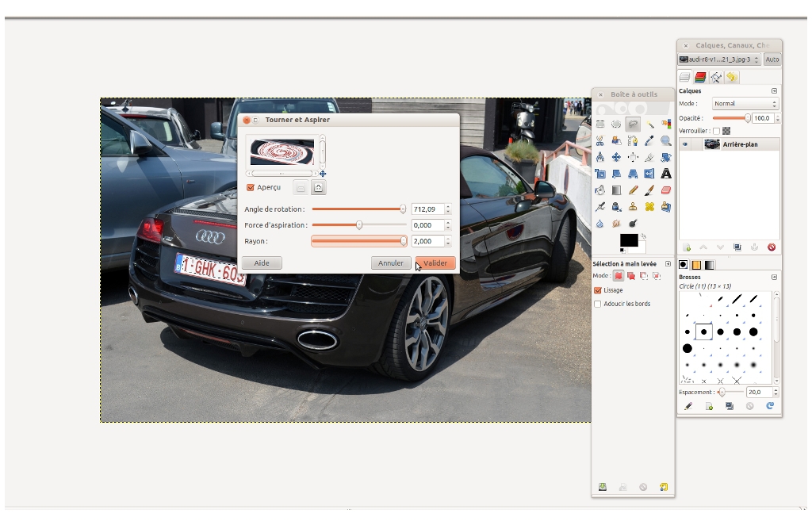The image size is (812, 525).
Task: Toggle the Aperçu preview checkbox
Action: pos(251,188)
